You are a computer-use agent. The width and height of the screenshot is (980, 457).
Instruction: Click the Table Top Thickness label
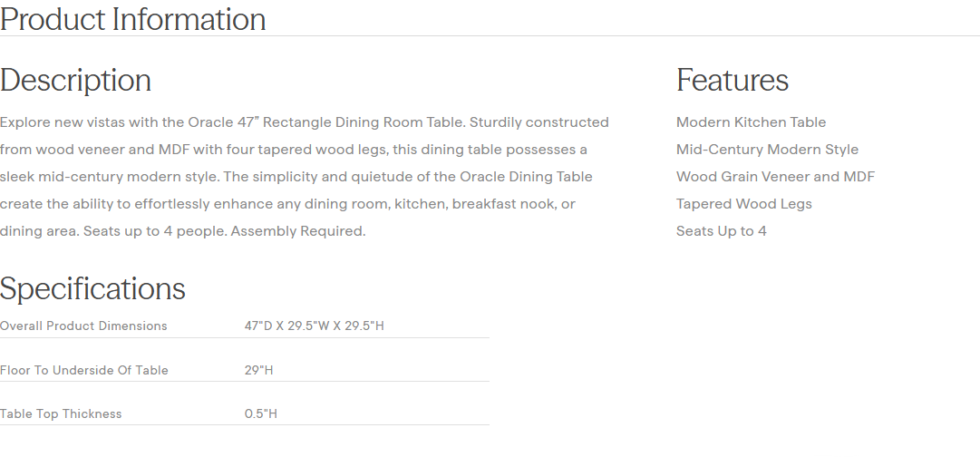[x=61, y=413]
